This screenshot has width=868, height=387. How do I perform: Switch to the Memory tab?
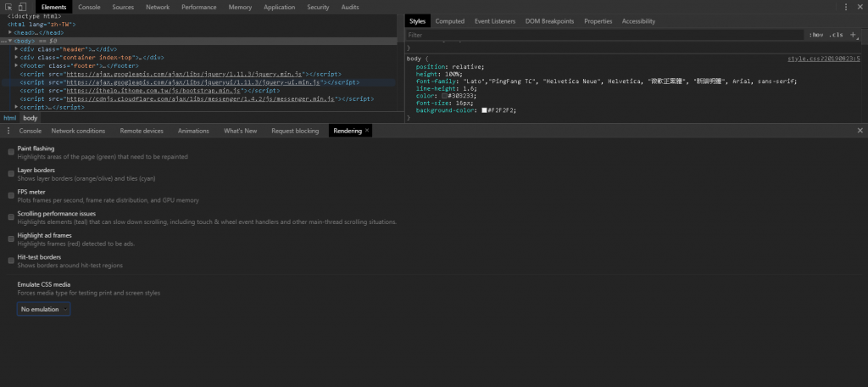[x=240, y=7]
